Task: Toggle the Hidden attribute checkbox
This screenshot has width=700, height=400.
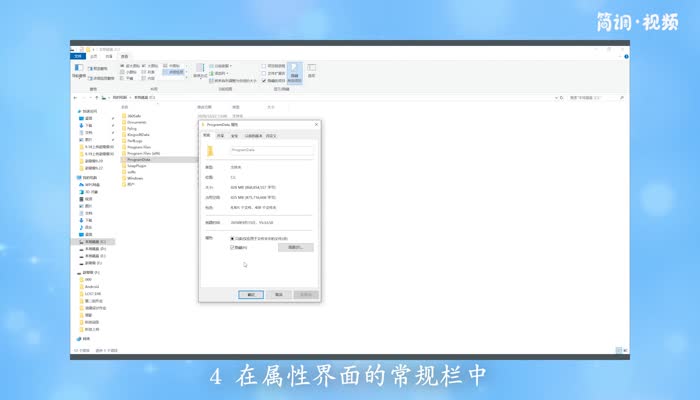Action: coord(232,247)
